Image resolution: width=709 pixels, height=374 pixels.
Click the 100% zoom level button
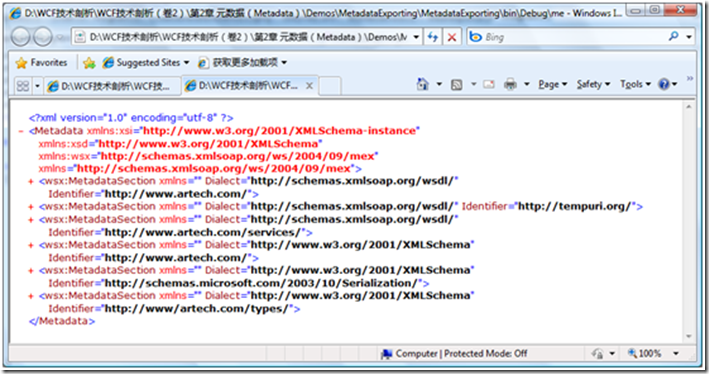644,353
